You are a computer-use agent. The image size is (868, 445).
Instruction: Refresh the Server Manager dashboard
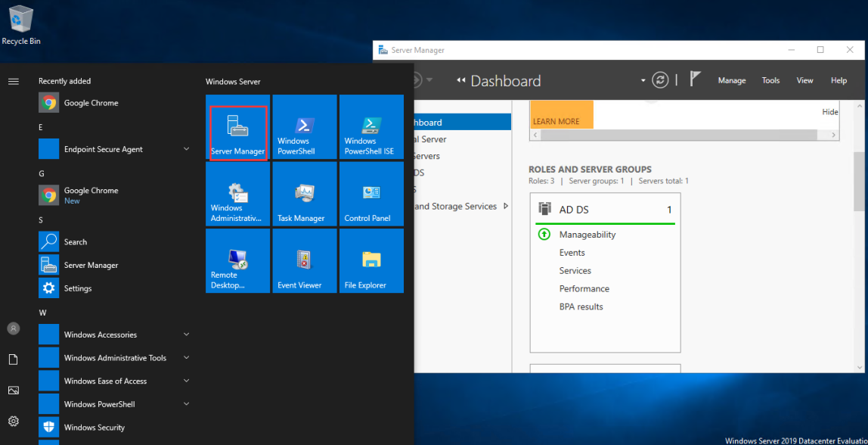click(660, 80)
